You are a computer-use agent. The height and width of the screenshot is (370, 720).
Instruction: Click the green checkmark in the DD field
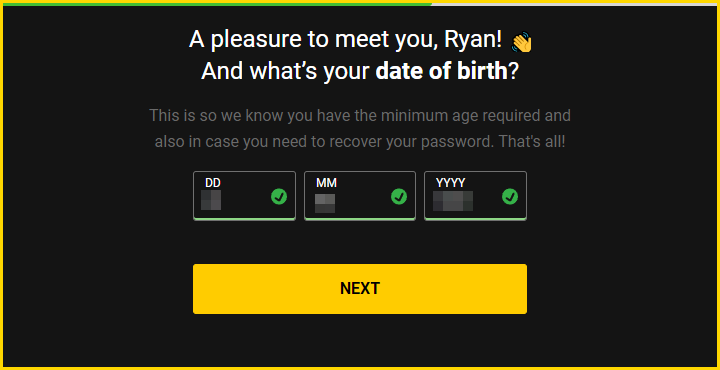pos(279,197)
